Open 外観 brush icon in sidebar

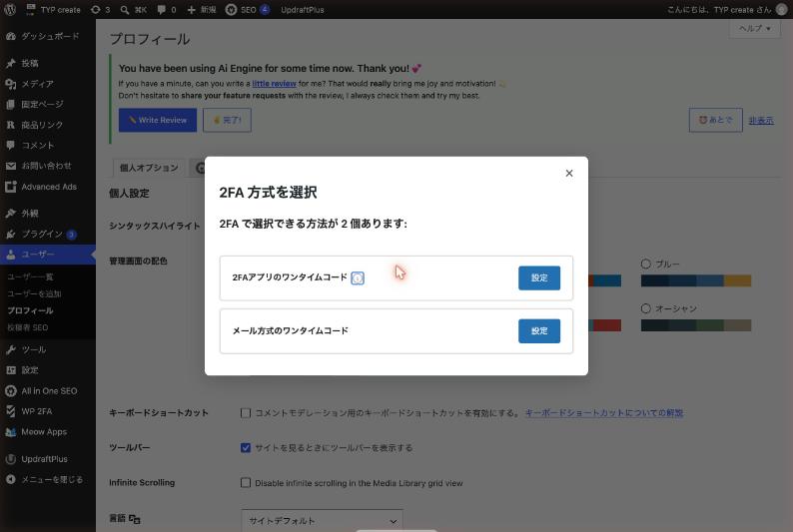click(x=11, y=214)
